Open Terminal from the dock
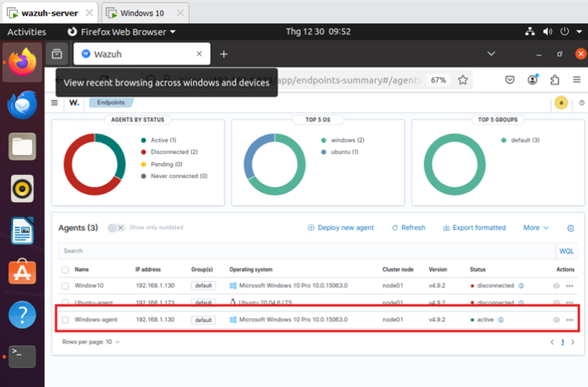588x387 pixels. click(x=22, y=356)
